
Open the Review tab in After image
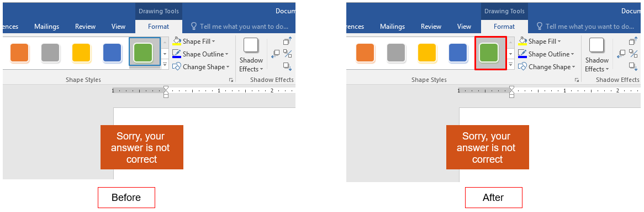pos(431,27)
